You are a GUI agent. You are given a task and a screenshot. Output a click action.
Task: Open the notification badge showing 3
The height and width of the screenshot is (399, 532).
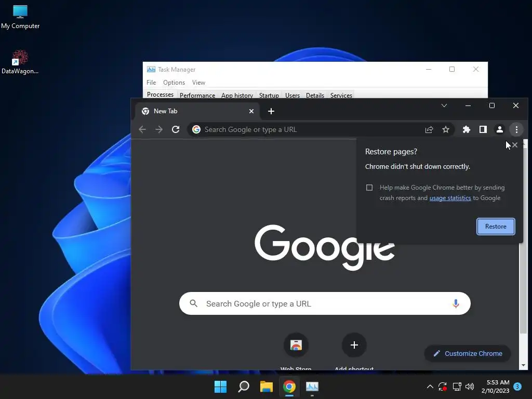[517, 386]
